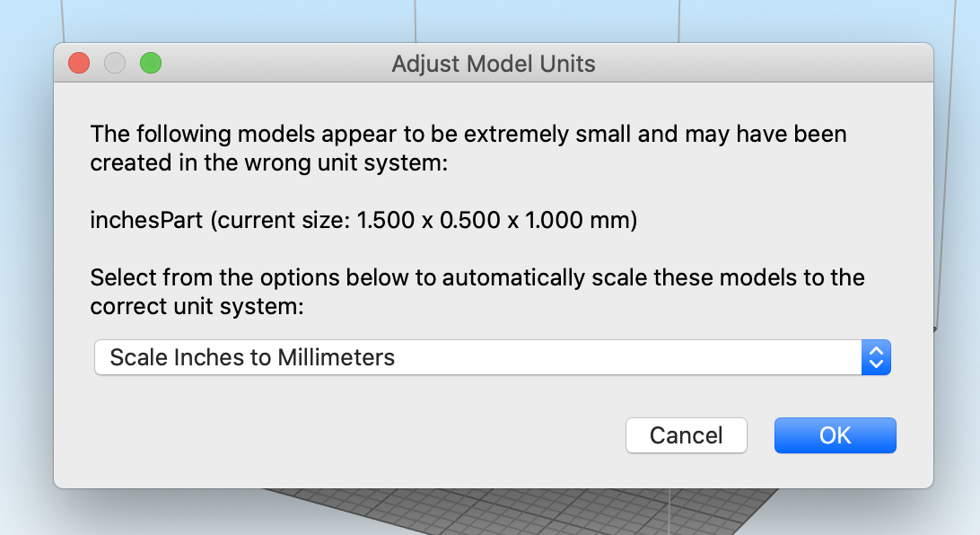Click the 'extremely small' warning paragraph
The width and height of the screenshot is (980, 535).
(x=468, y=148)
